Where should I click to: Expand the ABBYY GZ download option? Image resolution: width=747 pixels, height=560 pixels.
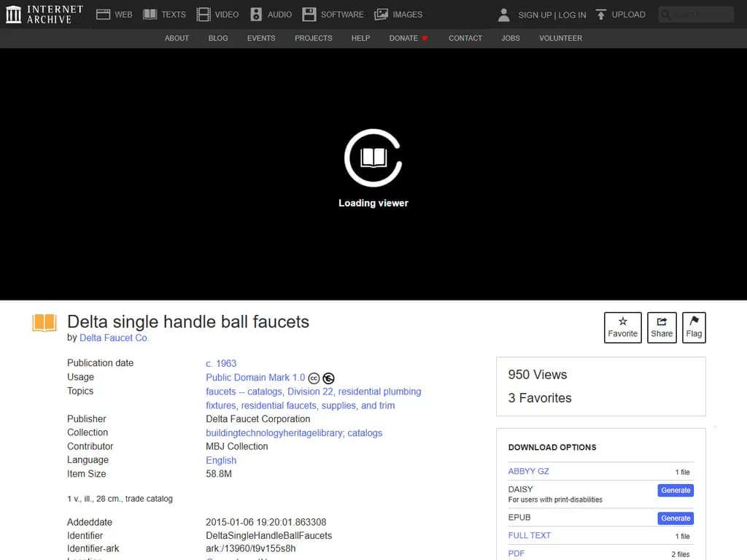[x=528, y=471]
